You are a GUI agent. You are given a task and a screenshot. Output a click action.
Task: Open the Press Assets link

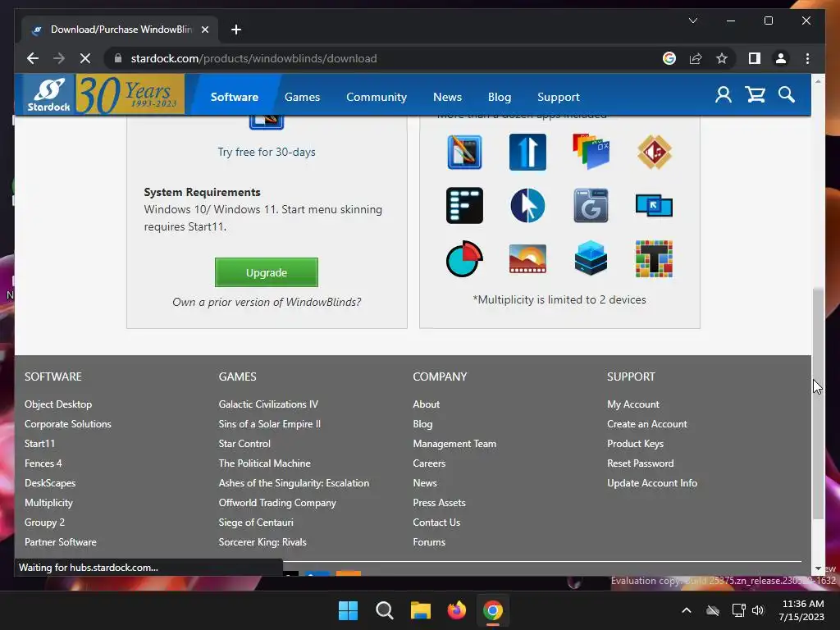coord(439,503)
